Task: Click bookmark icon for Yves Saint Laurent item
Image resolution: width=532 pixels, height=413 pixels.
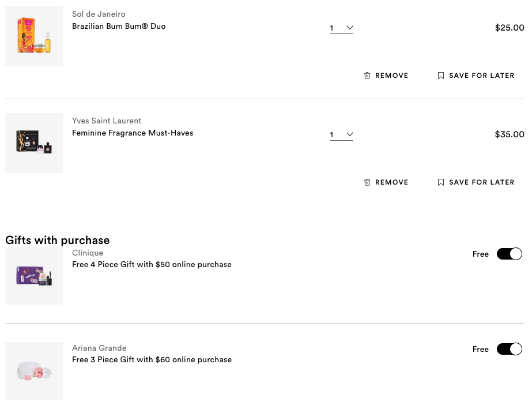Action: [x=441, y=182]
